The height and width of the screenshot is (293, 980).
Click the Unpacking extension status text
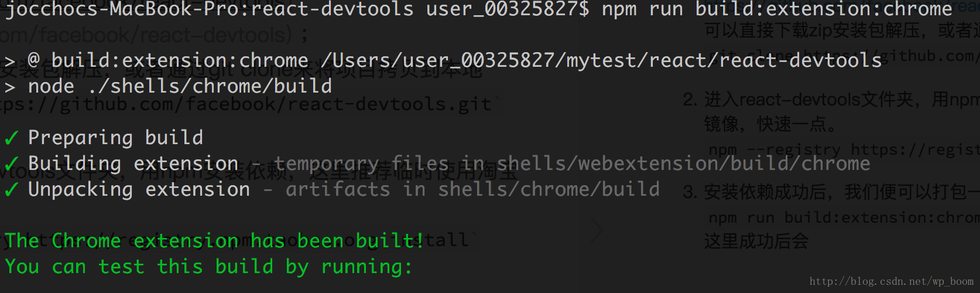(139, 190)
